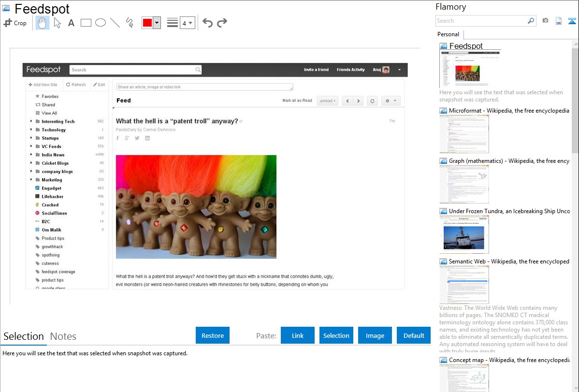Screen dimensions: 579x392
Task: Open the Semantic Web Wikipedia snapshot title
Action: (x=509, y=261)
